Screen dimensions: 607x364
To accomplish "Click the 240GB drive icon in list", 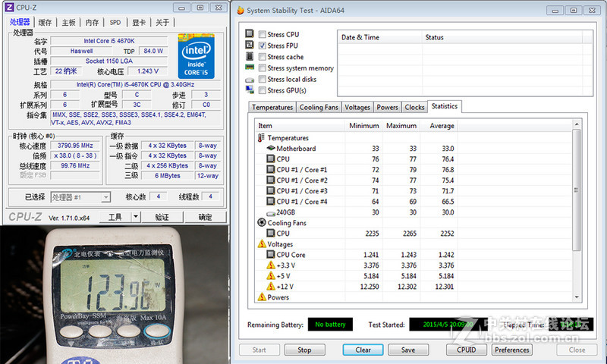I will 271,212.
